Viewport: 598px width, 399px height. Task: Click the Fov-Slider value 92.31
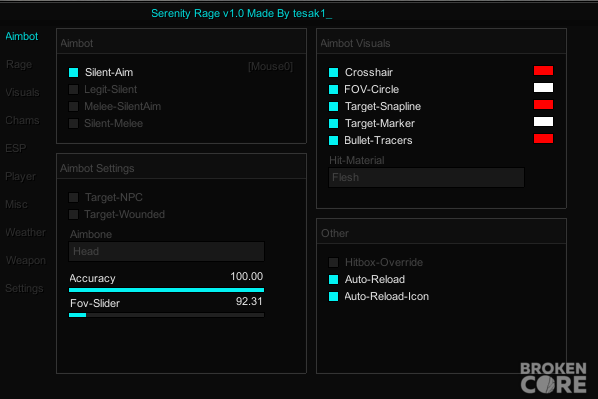[x=249, y=301]
